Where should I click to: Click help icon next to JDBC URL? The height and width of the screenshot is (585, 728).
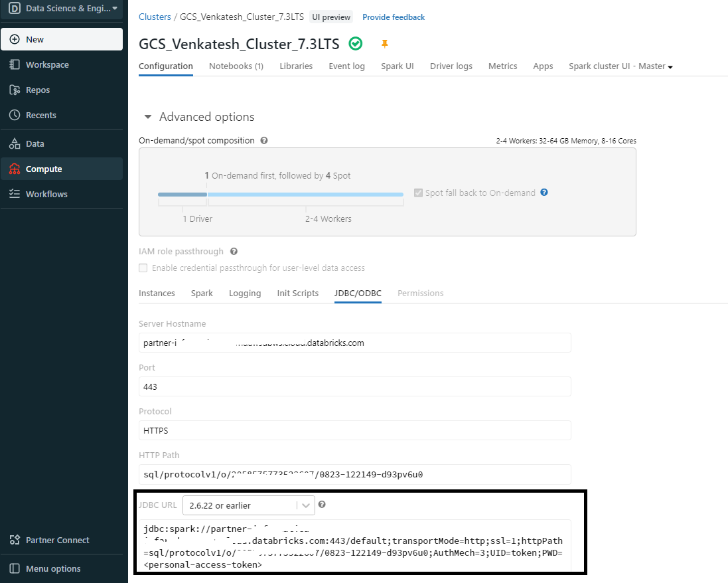(322, 505)
